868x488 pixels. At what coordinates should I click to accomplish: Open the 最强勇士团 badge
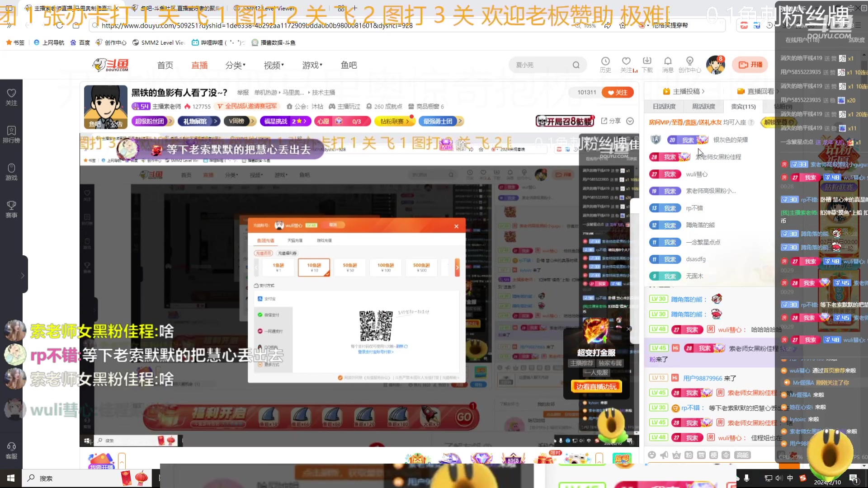[441, 121]
